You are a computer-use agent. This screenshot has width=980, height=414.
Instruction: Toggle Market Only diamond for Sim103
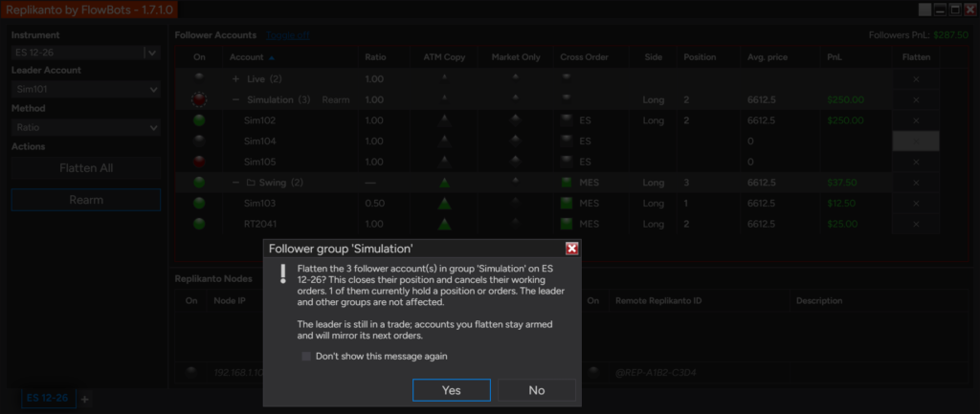(x=516, y=203)
